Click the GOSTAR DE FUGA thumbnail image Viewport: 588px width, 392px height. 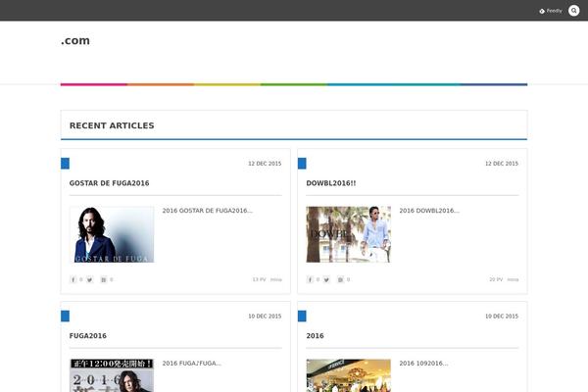click(112, 234)
